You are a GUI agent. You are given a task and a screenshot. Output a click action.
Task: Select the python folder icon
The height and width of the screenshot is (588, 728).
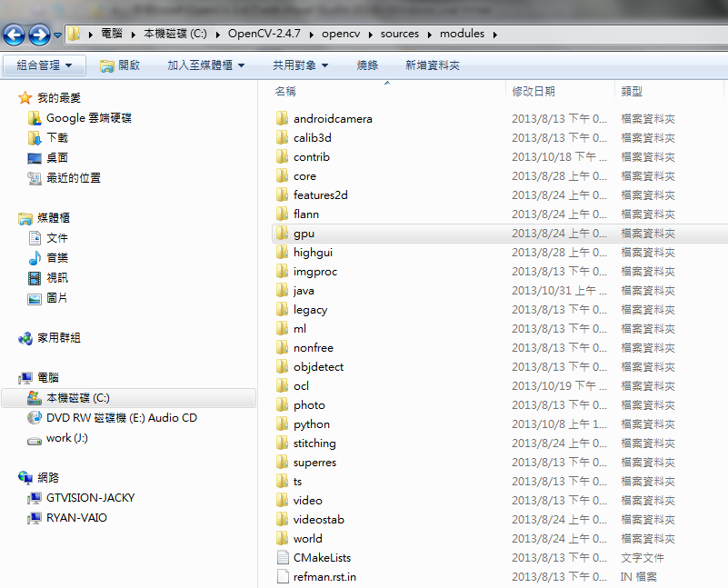(282, 424)
